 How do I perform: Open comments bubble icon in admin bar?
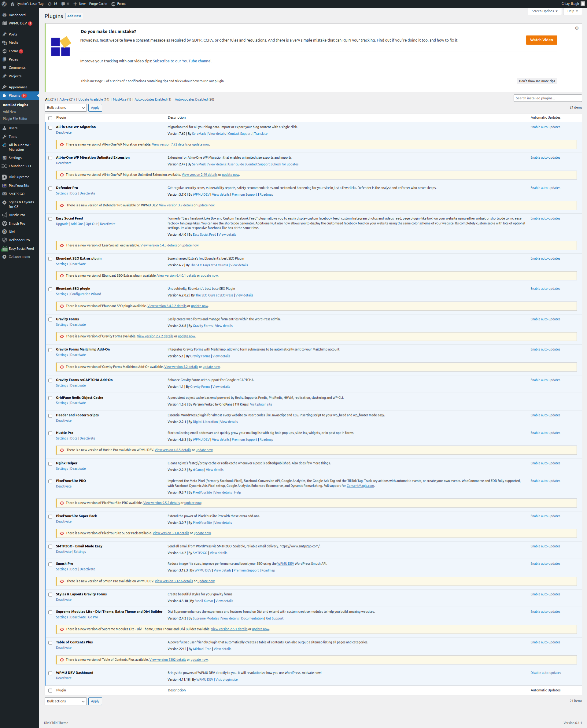point(63,4)
